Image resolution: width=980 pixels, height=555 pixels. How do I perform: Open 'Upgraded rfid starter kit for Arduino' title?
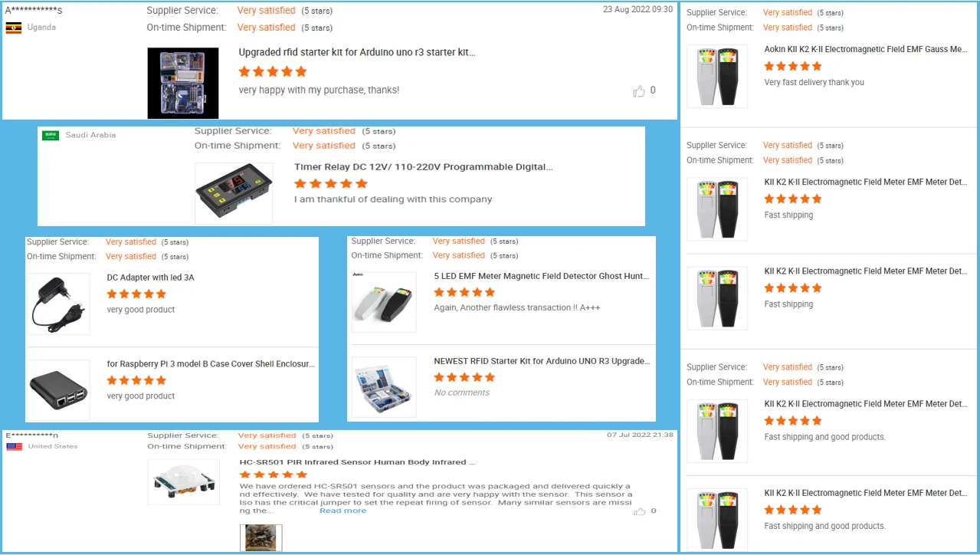(357, 53)
